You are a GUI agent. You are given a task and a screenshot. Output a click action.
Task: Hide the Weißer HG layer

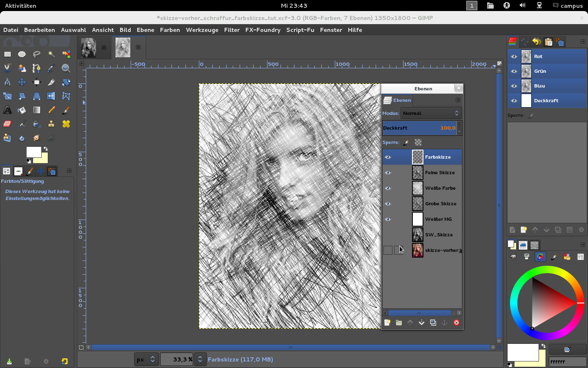tap(388, 219)
